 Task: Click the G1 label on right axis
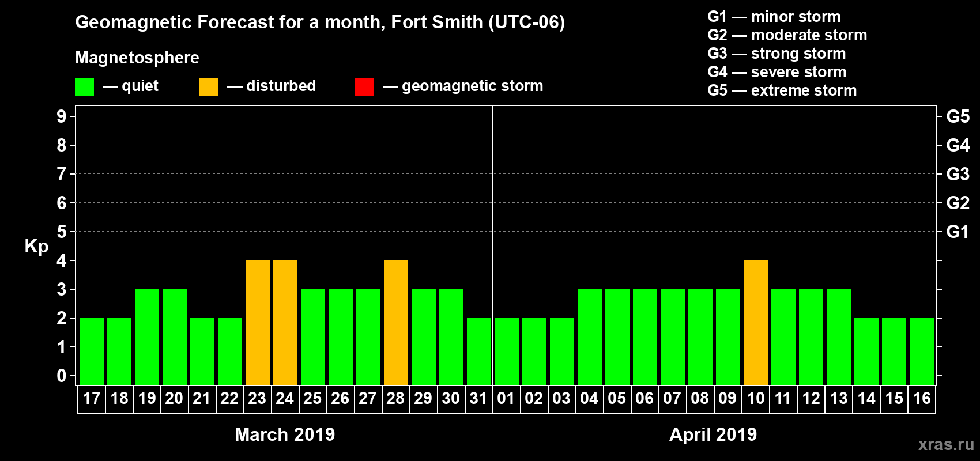click(x=958, y=232)
